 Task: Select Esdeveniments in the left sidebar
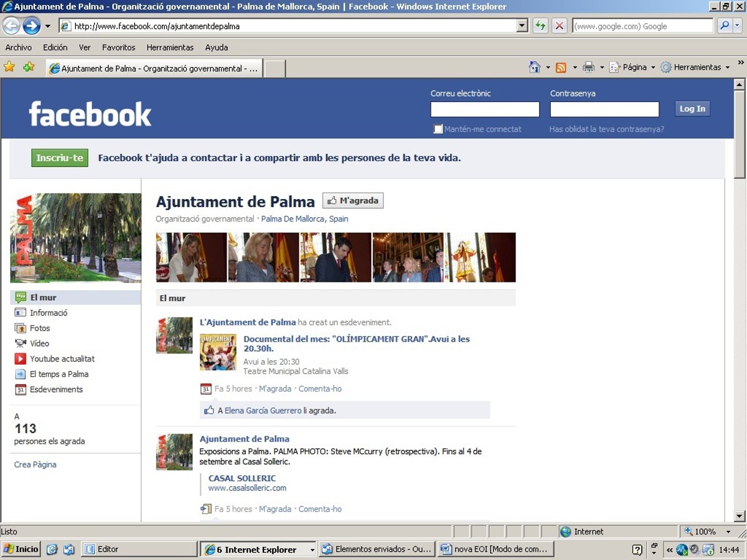56,390
